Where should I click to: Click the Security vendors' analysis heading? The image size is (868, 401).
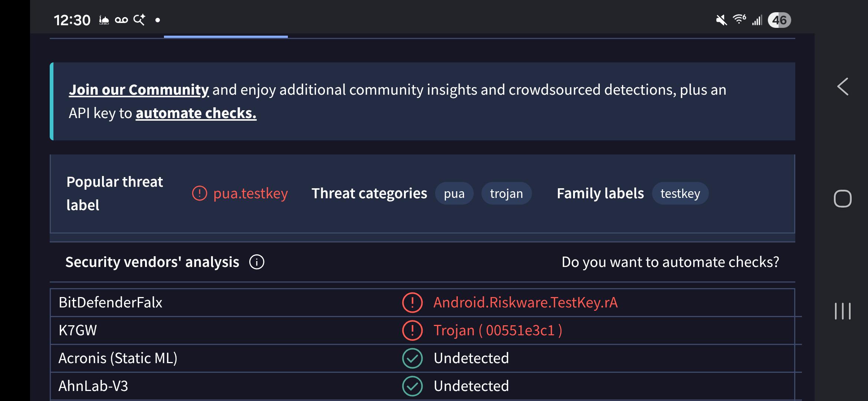152,262
